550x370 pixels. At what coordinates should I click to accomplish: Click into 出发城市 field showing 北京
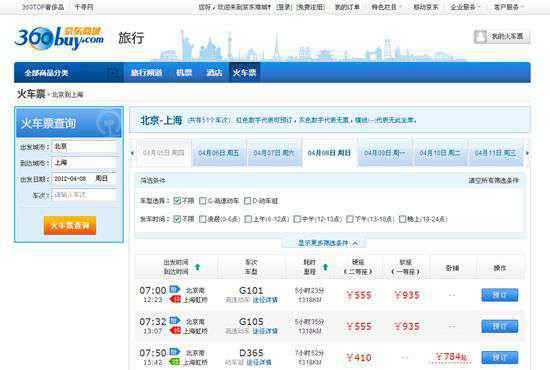coord(85,147)
